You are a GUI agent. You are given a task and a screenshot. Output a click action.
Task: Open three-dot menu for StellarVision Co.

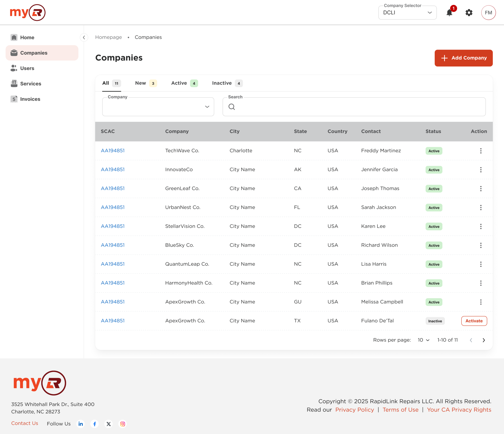click(x=481, y=226)
